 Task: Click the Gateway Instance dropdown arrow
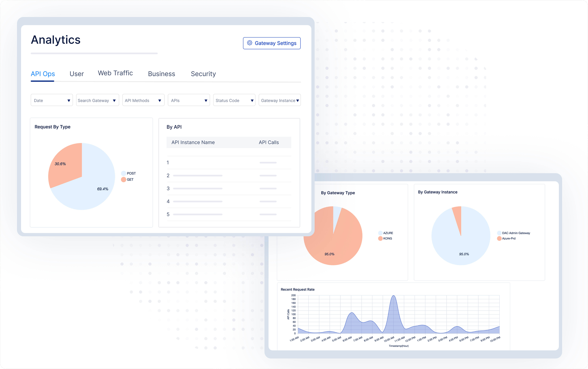[298, 101]
